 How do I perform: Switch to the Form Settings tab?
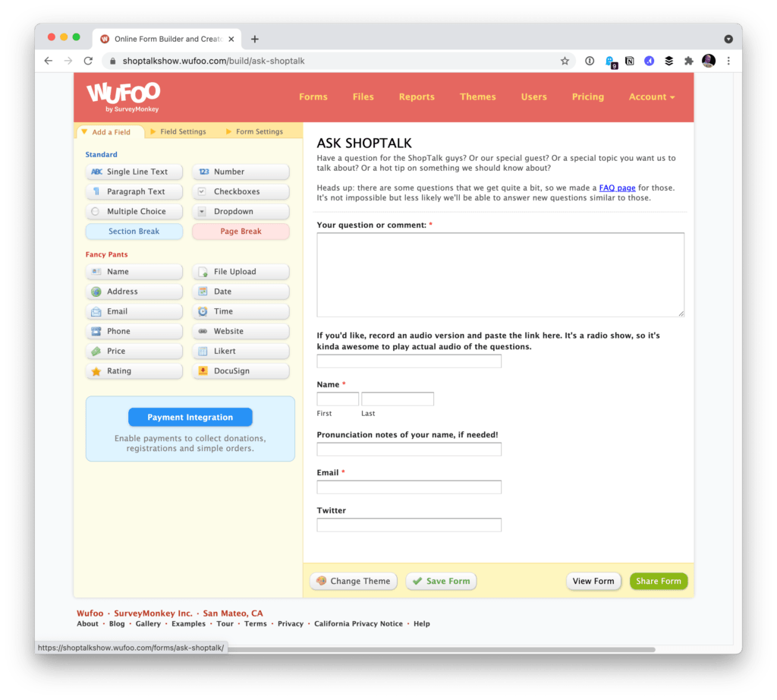(x=255, y=131)
